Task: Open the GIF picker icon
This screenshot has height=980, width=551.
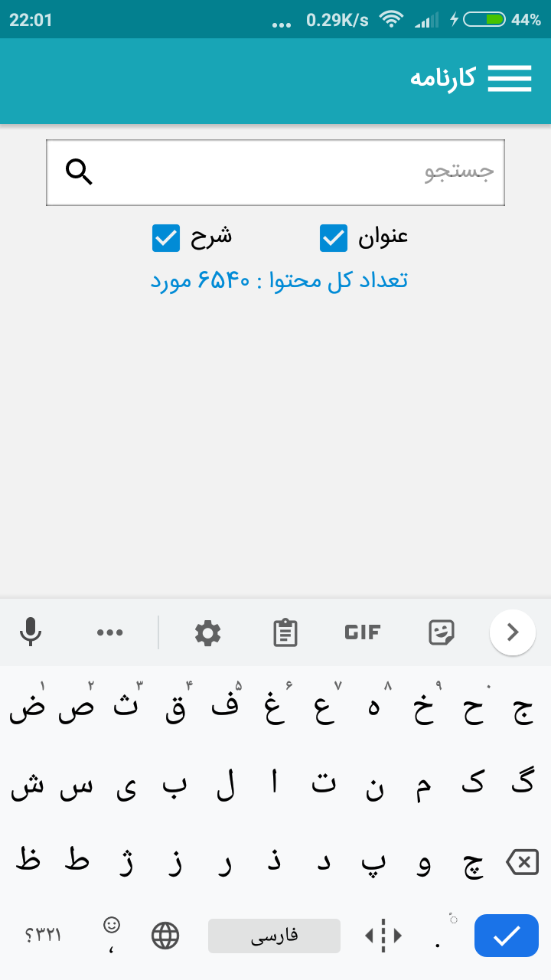Action: point(361,632)
